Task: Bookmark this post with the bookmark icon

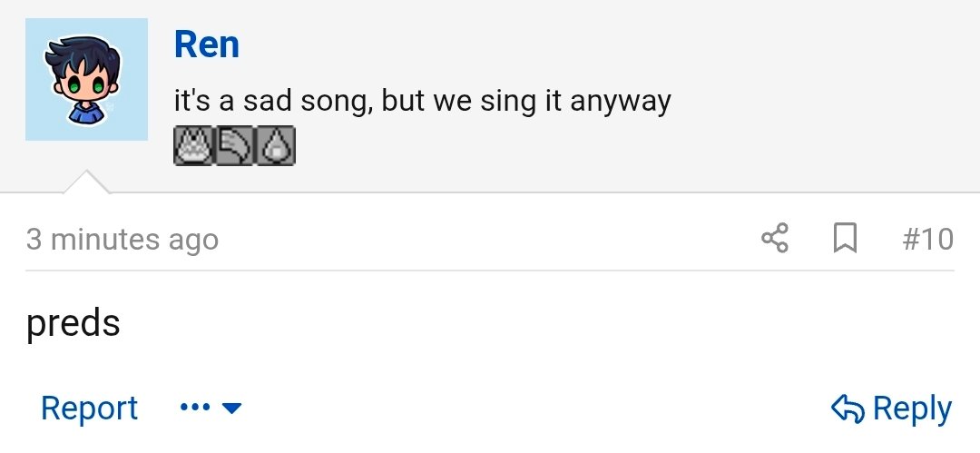Action: [x=845, y=239]
